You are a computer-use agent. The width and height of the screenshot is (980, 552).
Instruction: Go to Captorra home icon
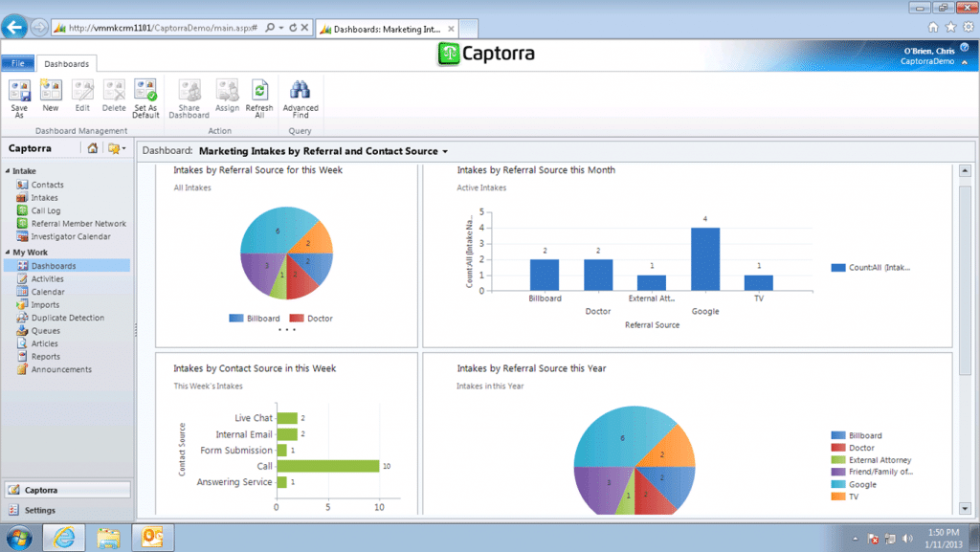[x=93, y=148]
